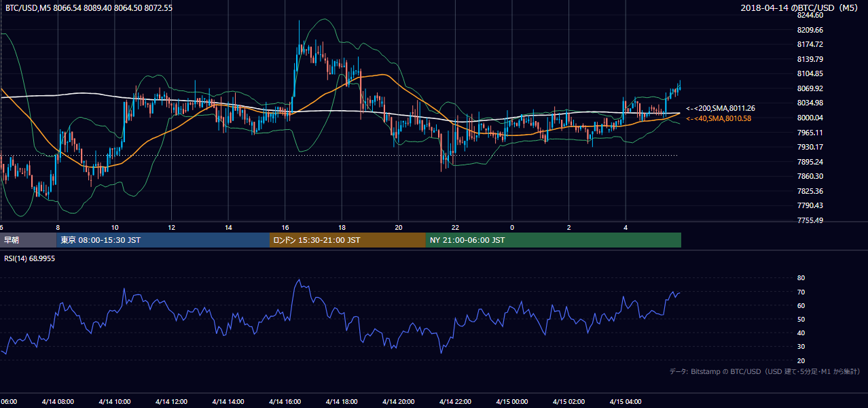The height and width of the screenshot is (408, 868).
Task: Click the 200 SMA label showing 8011.26
Action: (x=721, y=108)
